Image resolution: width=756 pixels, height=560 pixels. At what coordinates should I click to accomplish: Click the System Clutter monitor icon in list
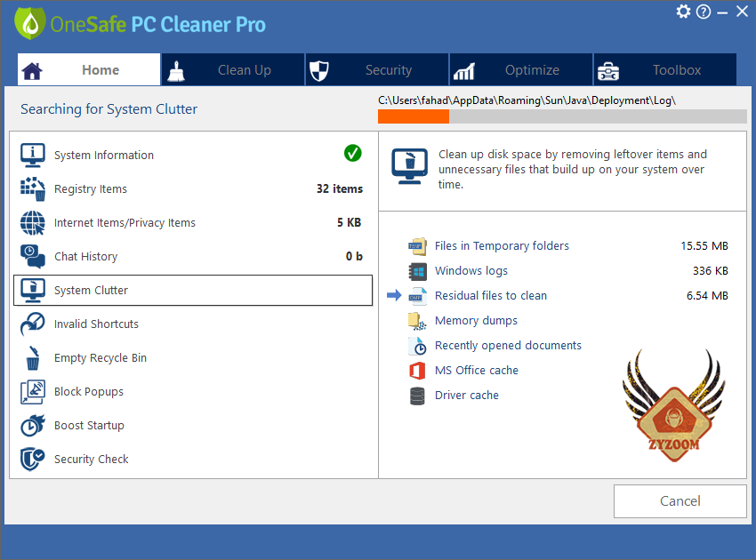point(33,290)
